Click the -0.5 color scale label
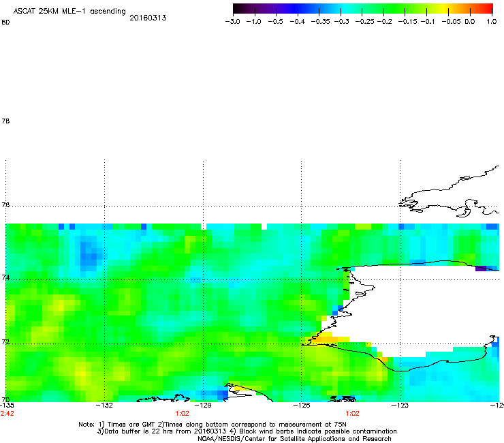Viewport: 504px width, 443px height. [x=275, y=22]
